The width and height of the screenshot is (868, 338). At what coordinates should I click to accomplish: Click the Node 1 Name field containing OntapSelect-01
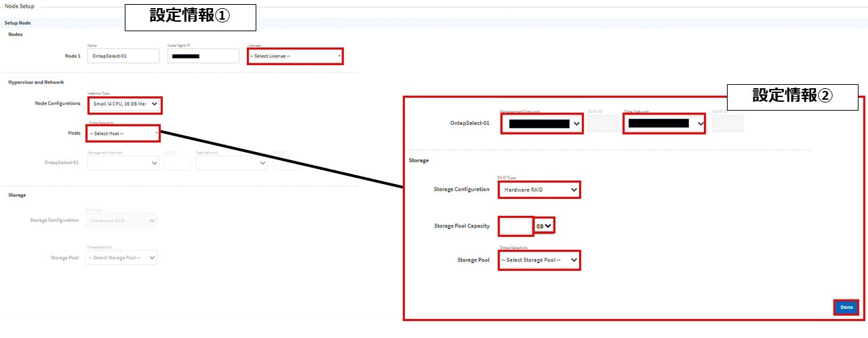(123, 56)
